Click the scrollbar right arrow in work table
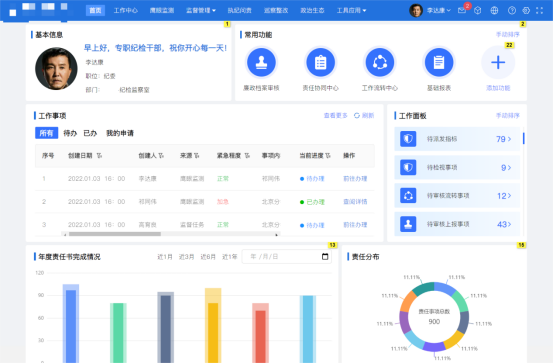 [277, 234]
